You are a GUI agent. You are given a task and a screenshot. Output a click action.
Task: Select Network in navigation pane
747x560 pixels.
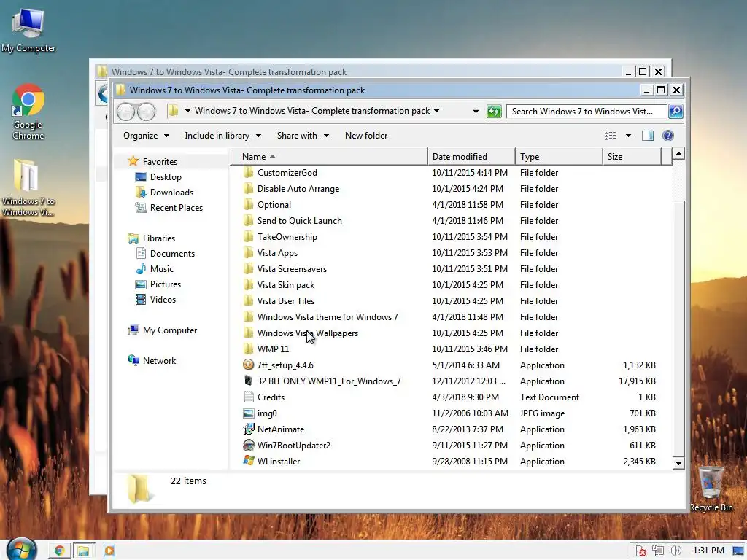pos(159,361)
